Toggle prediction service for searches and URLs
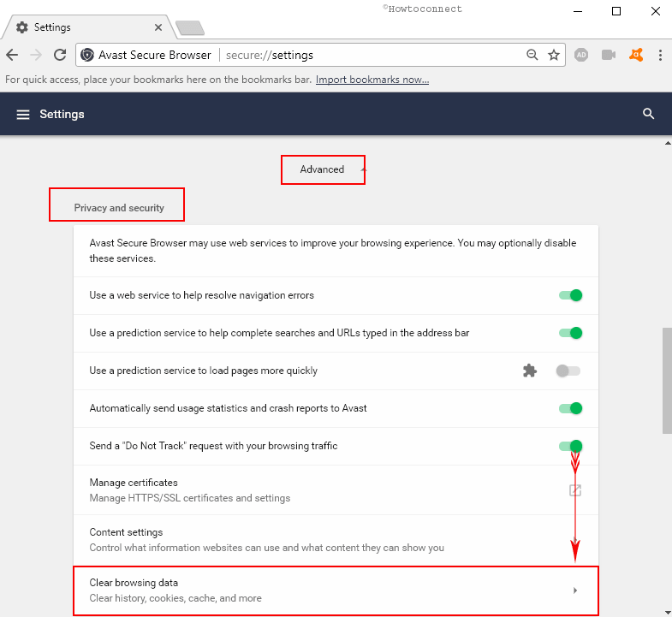The width and height of the screenshot is (672, 617). [570, 333]
